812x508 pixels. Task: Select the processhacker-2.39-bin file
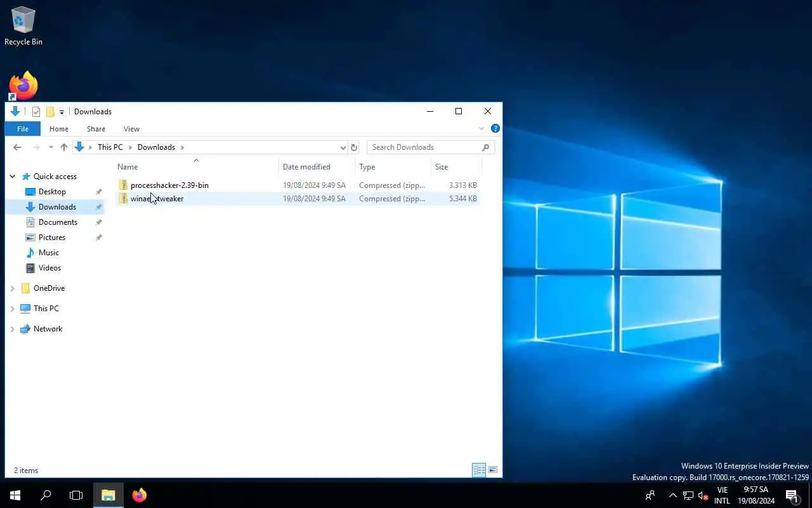[x=169, y=185]
